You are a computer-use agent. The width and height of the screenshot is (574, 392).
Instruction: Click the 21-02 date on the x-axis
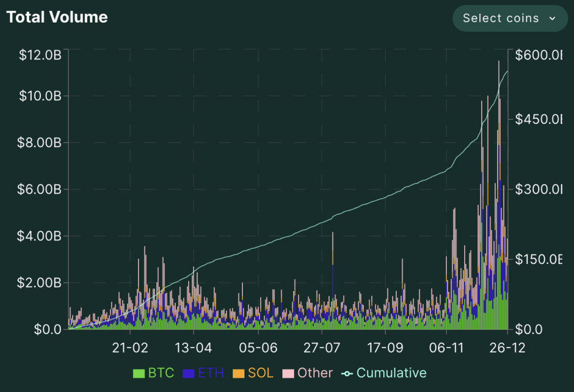[x=130, y=348]
